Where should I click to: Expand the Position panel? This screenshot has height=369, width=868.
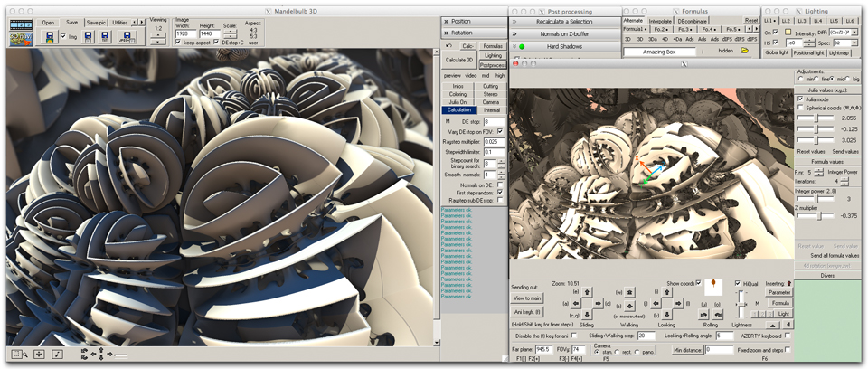click(473, 21)
